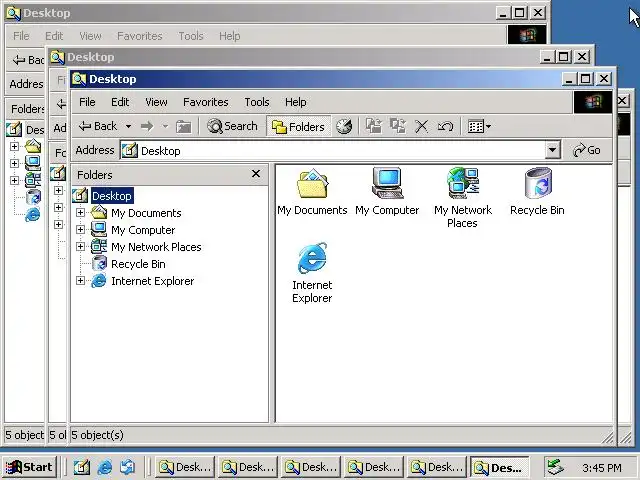
Task: Open the Edit menu in front window
Action: click(120, 102)
